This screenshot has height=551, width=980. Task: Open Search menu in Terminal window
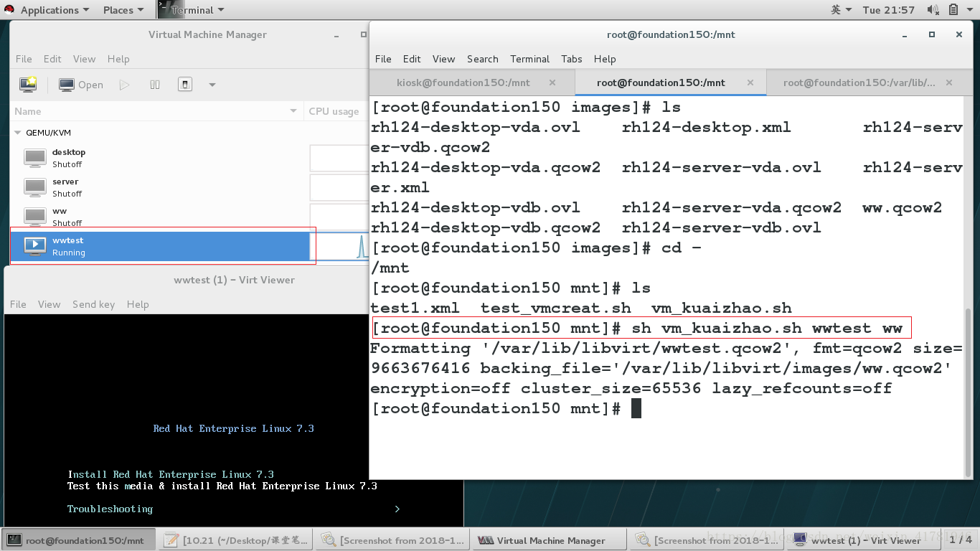pos(482,59)
